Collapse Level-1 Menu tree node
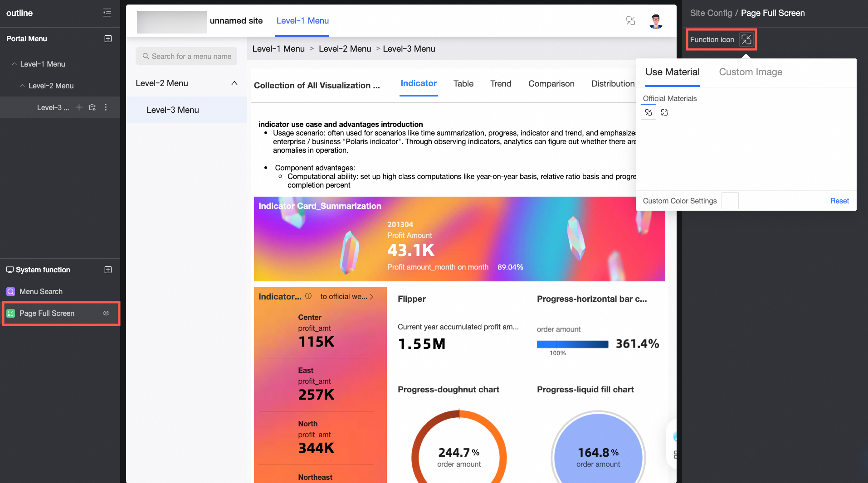Viewport: 868px width, 483px height. tap(15, 64)
